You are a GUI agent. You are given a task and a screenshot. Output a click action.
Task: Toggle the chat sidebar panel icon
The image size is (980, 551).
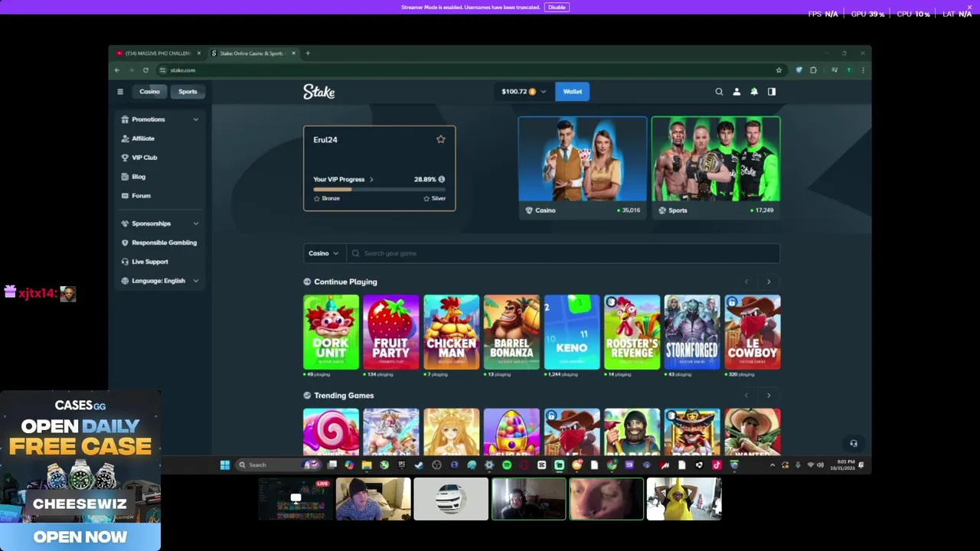coord(772,92)
